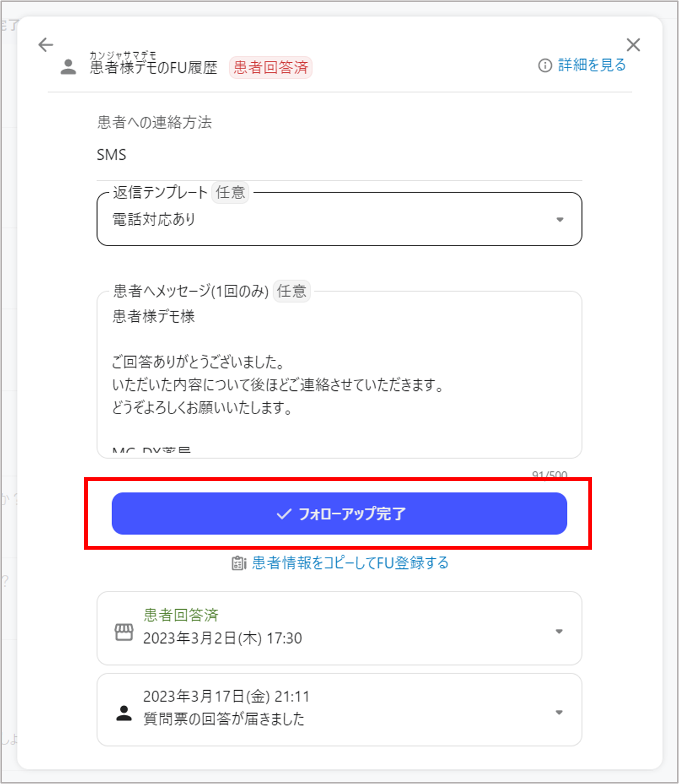679x784 pixels.
Task: Click the back arrow icon
Action: [46, 45]
